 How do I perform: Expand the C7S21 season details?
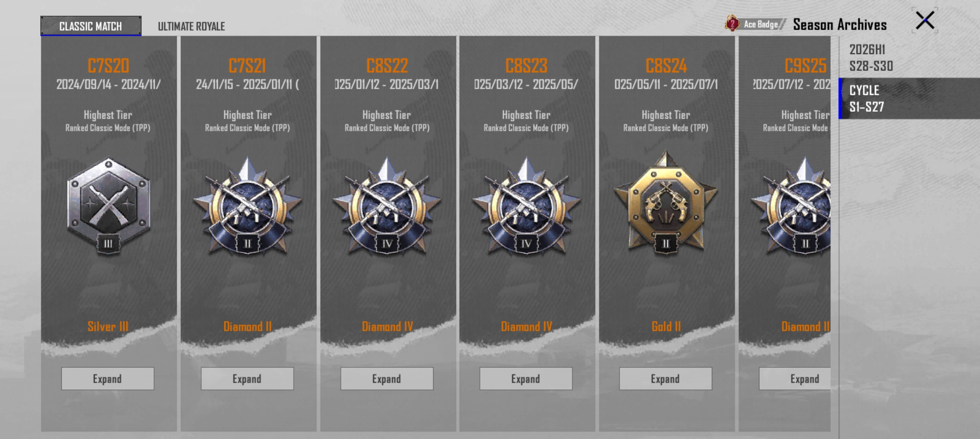(247, 378)
